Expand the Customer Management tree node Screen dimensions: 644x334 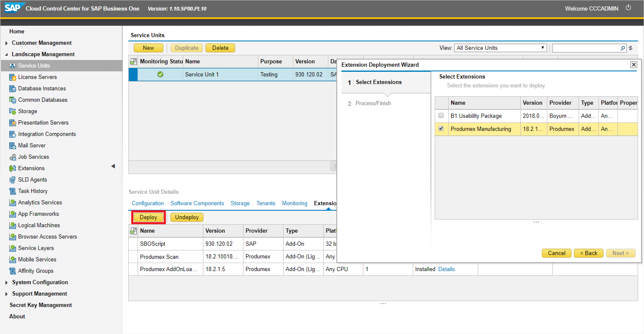6,43
